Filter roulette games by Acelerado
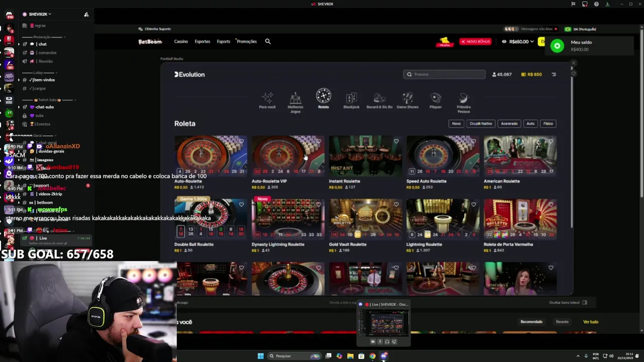The image size is (644, 362). coord(509,123)
